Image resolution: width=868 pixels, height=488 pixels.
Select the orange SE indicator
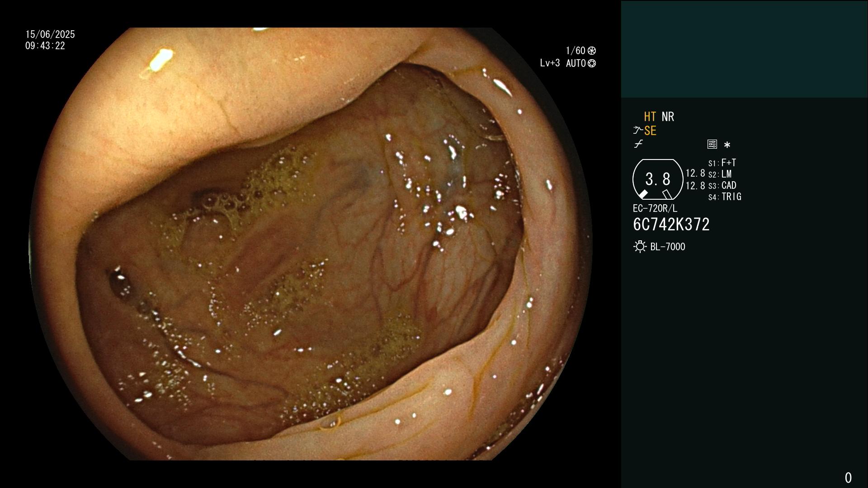pyautogui.click(x=650, y=131)
